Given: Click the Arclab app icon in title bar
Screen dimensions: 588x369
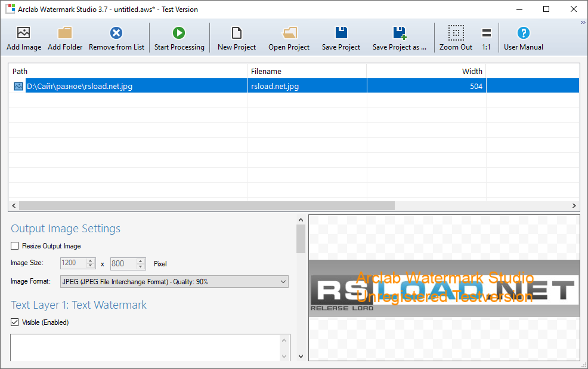Looking at the screenshot, I should [10, 9].
